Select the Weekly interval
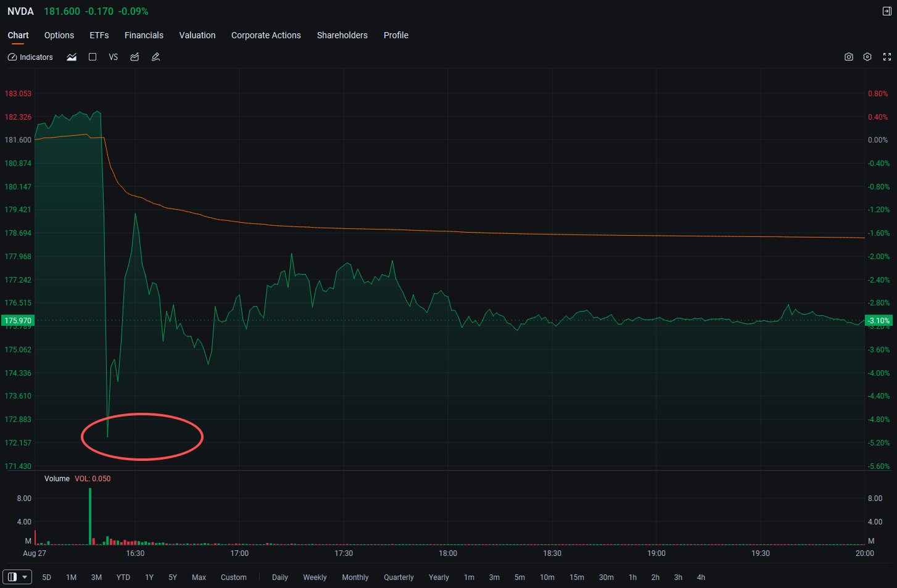This screenshot has width=897, height=588. tap(315, 578)
